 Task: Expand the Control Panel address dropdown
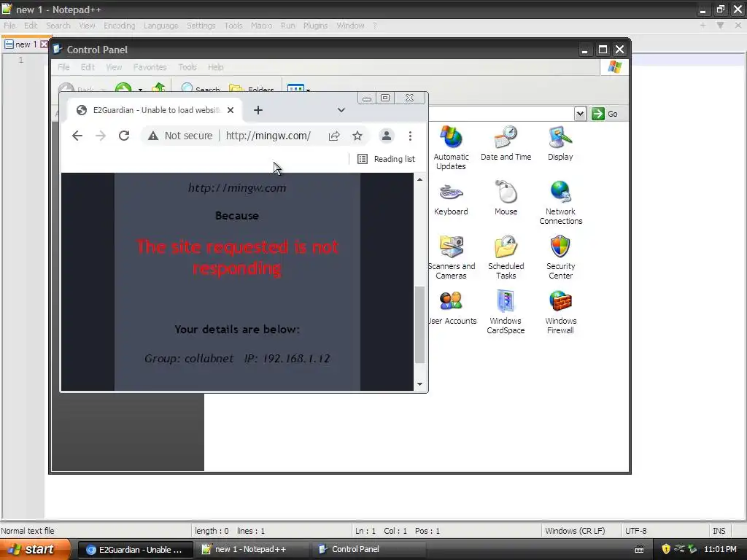coord(580,114)
